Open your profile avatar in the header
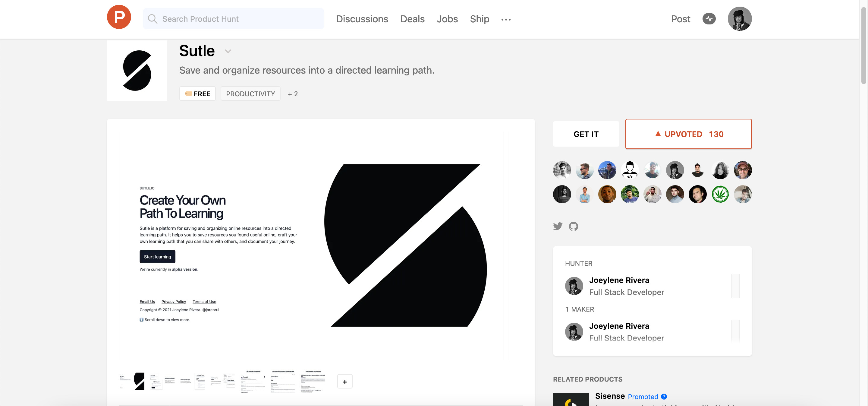 click(x=740, y=19)
